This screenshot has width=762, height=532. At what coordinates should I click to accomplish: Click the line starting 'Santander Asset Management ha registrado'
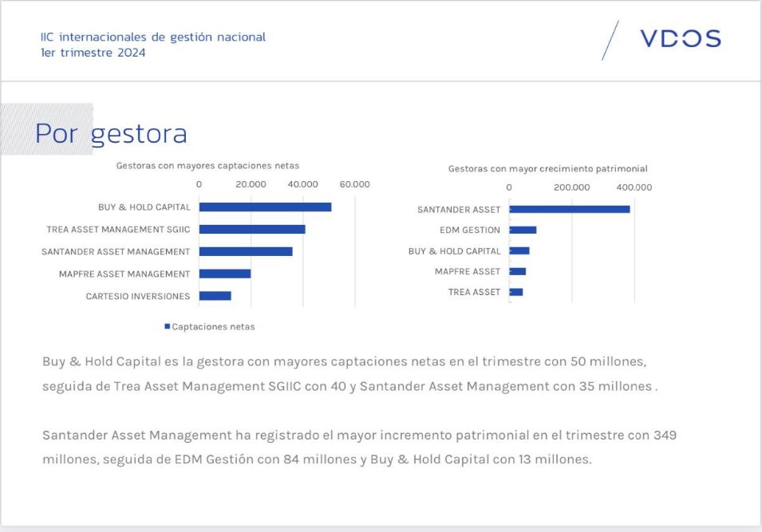(360, 435)
